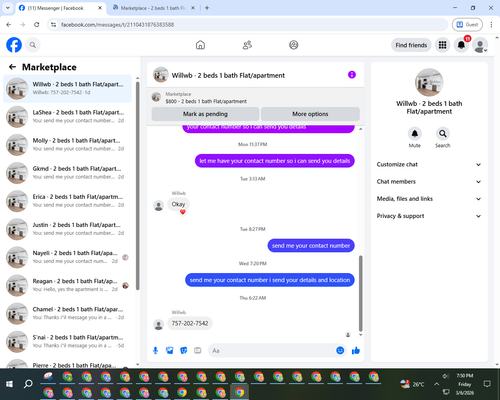Image resolution: width=500 pixels, height=400 pixels.
Task: Open the notifications bell icon
Action: pos(461,45)
